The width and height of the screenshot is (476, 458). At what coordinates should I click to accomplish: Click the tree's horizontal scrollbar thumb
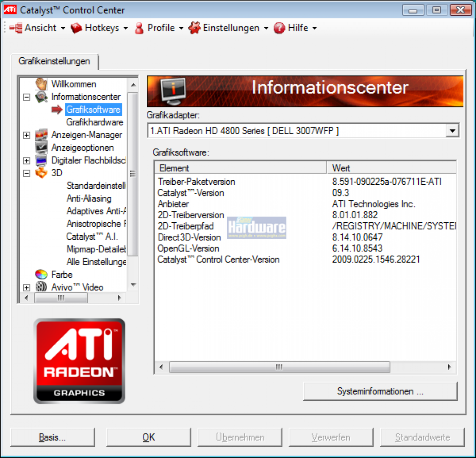pyautogui.click(x=61, y=298)
